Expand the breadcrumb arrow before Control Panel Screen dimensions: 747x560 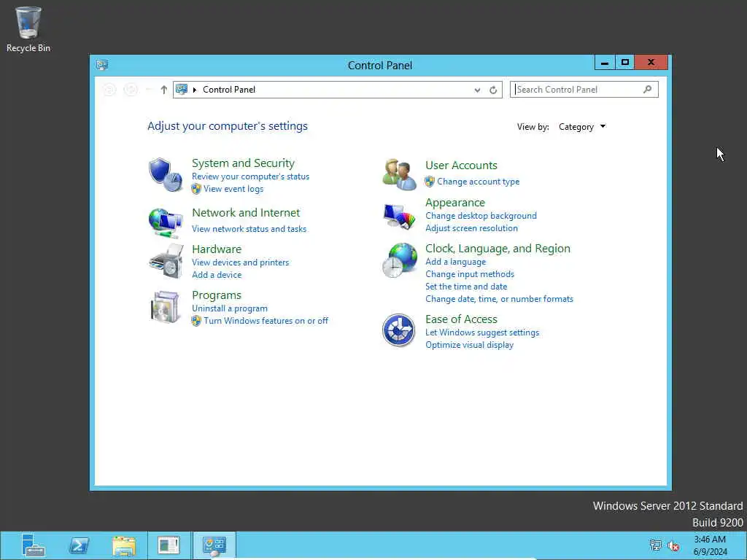tap(194, 90)
